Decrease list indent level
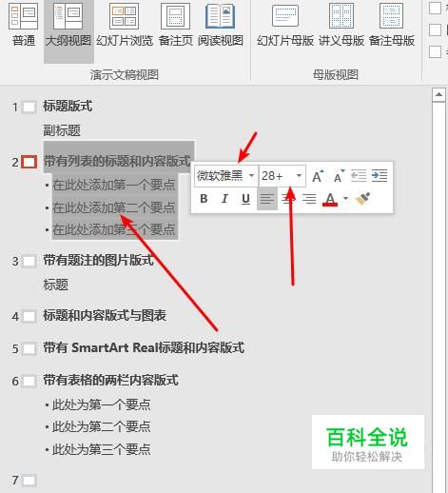The height and width of the screenshot is (493, 448). pyautogui.click(x=359, y=176)
